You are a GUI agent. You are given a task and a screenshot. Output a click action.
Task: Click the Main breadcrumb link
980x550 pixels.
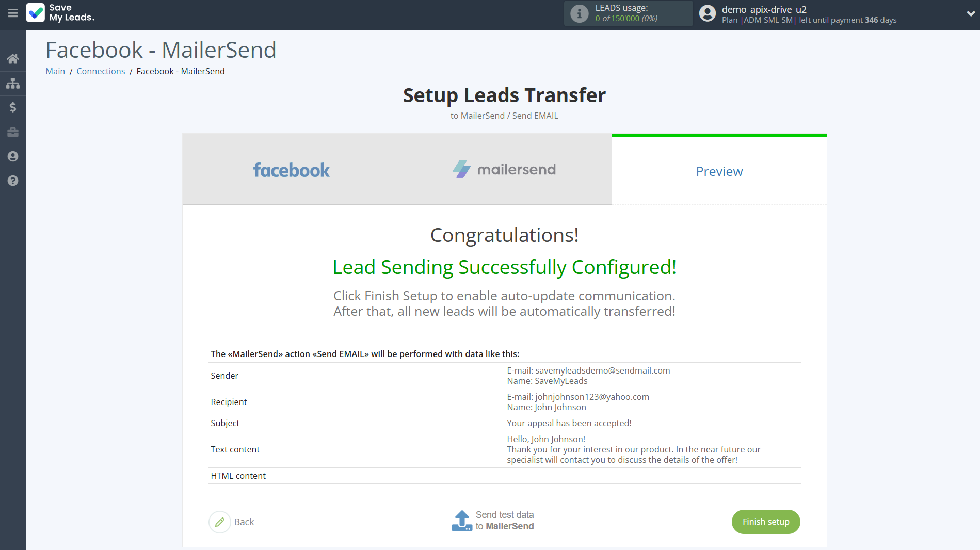[55, 71]
